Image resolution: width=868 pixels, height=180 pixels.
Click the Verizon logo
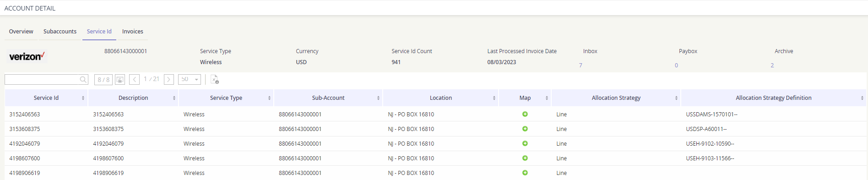pos(27,56)
